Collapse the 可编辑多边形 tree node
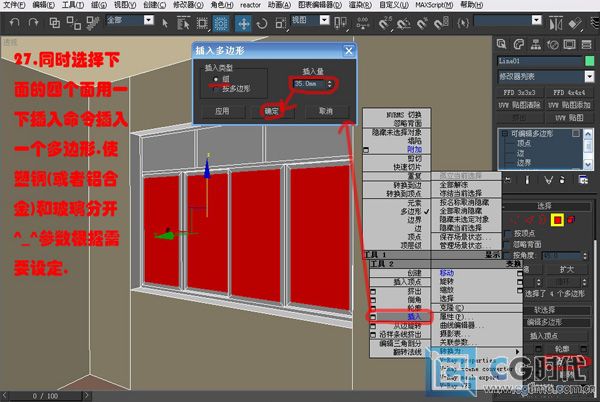The height and width of the screenshot is (402, 600). (x=505, y=133)
